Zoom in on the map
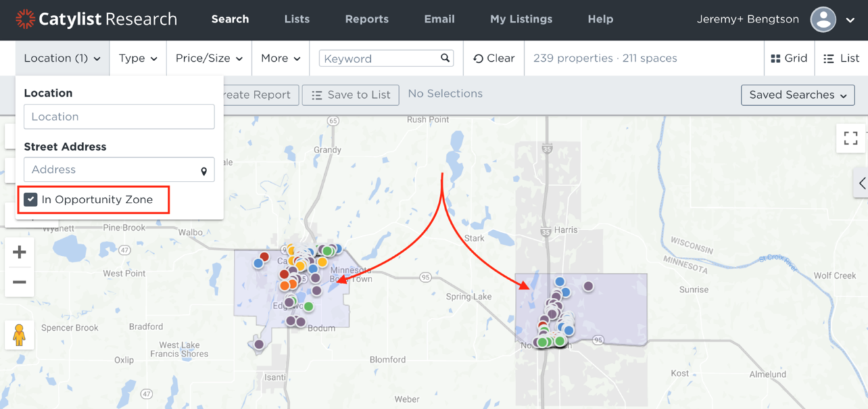This screenshot has width=868, height=409. [19, 251]
